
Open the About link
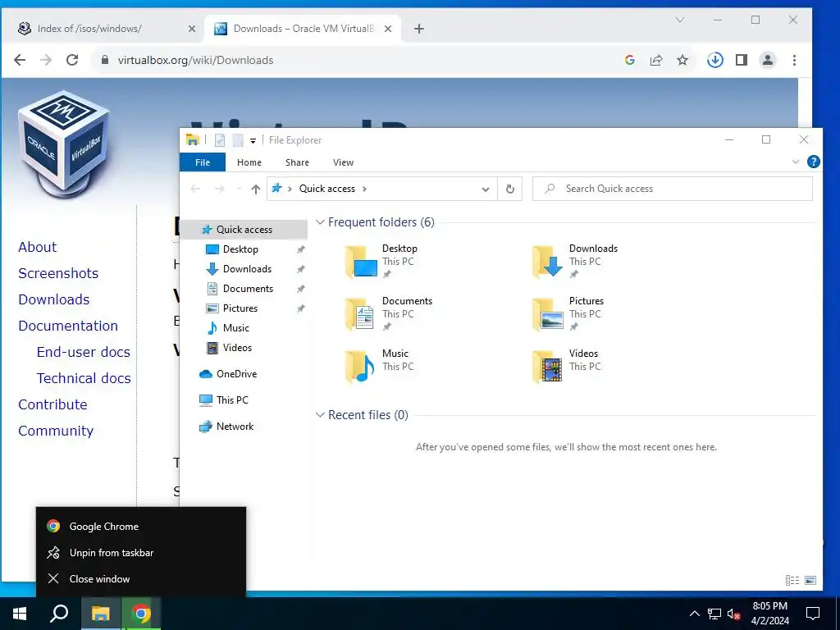coord(38,247)
